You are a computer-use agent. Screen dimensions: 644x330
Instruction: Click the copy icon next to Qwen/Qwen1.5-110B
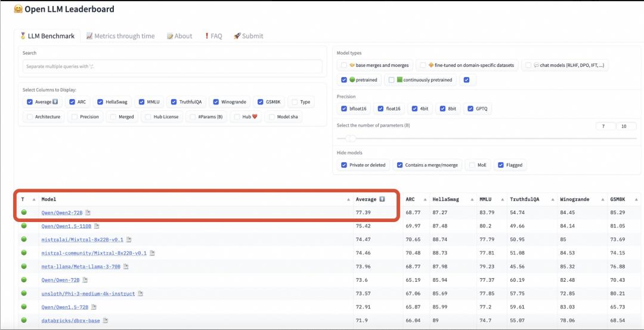tap(97, 226)
